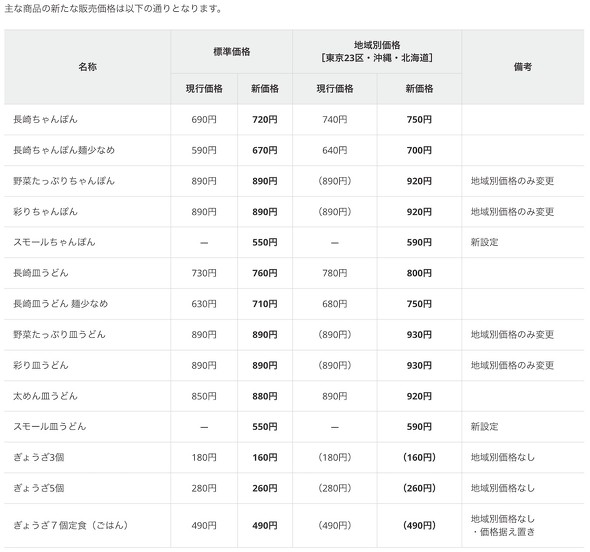Click the 地域別価格 東京23区・沖縄・北海道 header
The width and height of the screenshot is (590, 552).
pos(377,52)
